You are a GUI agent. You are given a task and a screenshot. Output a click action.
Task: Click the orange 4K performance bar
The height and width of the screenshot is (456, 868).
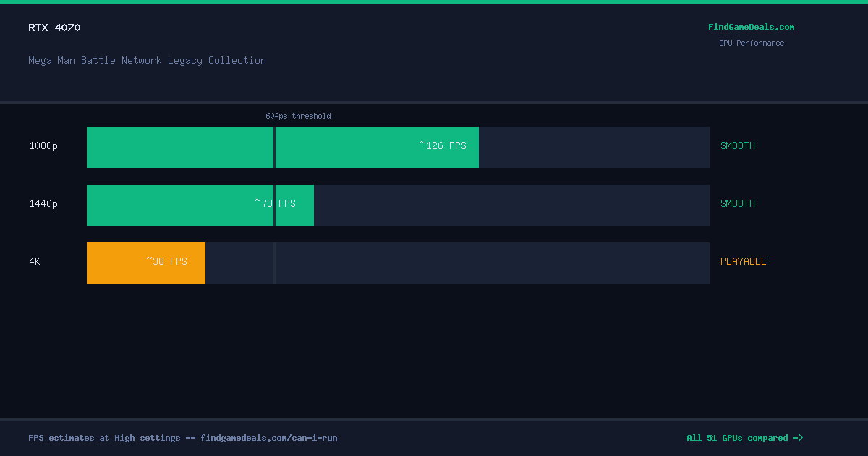(x=146, y=263)
